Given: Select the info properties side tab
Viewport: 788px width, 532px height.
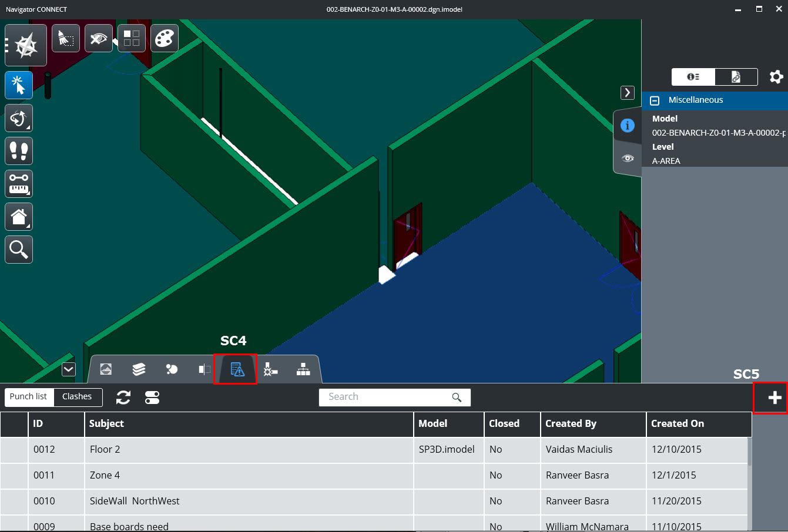Looking at the screenshot, I should [628, 125].
